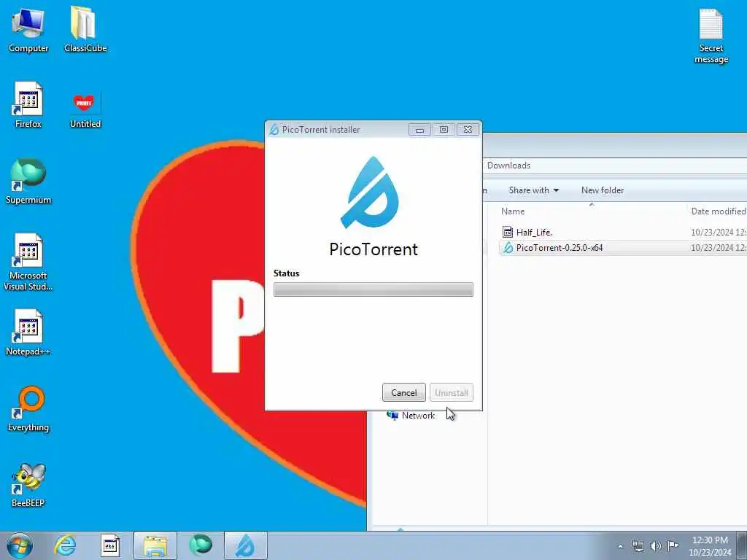
Task: Click Show desktop at taskbar end
Action: (743, 546)
